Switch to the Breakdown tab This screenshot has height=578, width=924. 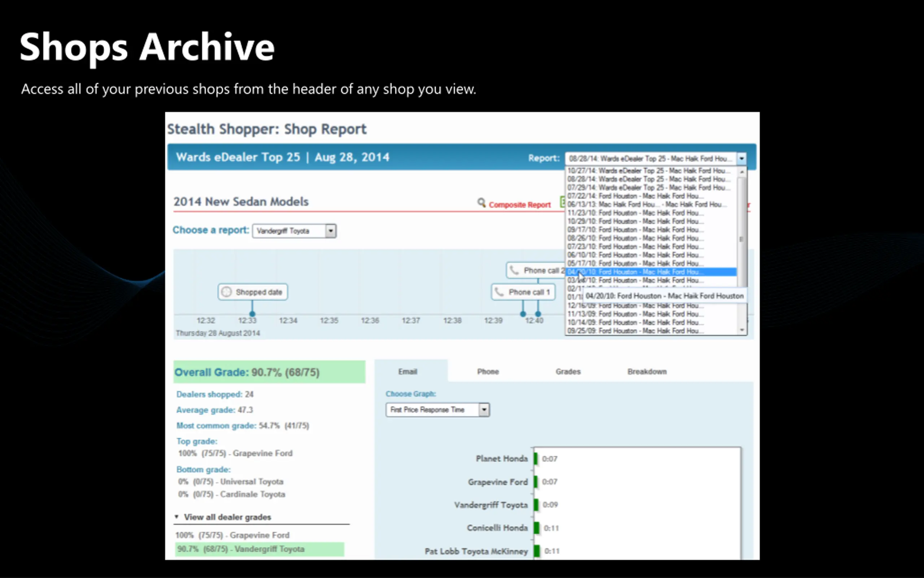click(647, 372)
